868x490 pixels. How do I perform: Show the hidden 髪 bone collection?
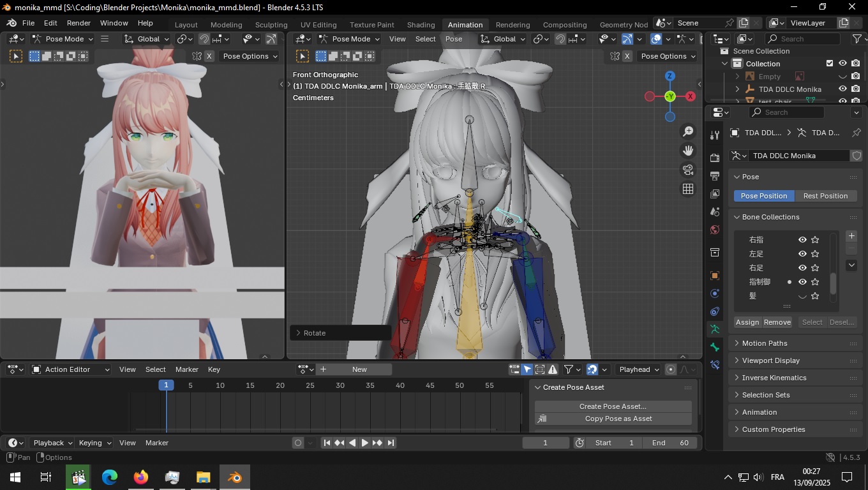click(802, 296)
